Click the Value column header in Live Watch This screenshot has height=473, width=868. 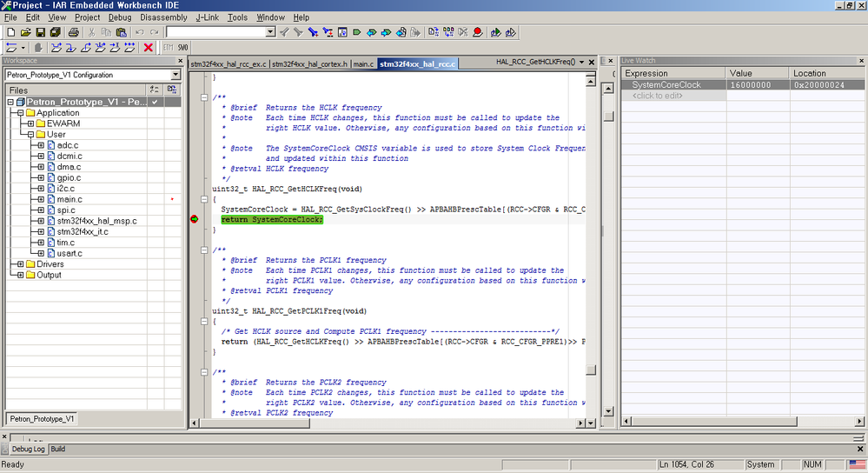pos(758,73)
